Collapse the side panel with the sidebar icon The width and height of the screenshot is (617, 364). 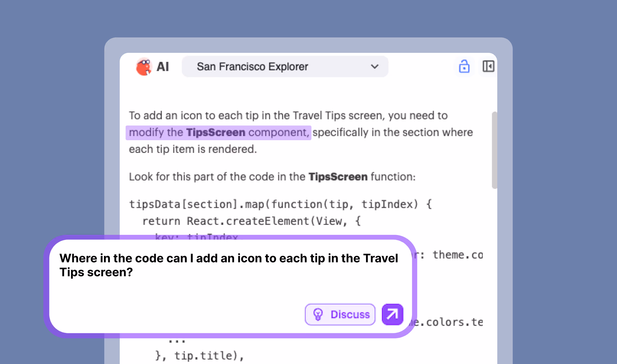pyautogui.click(x=488, y=67)
